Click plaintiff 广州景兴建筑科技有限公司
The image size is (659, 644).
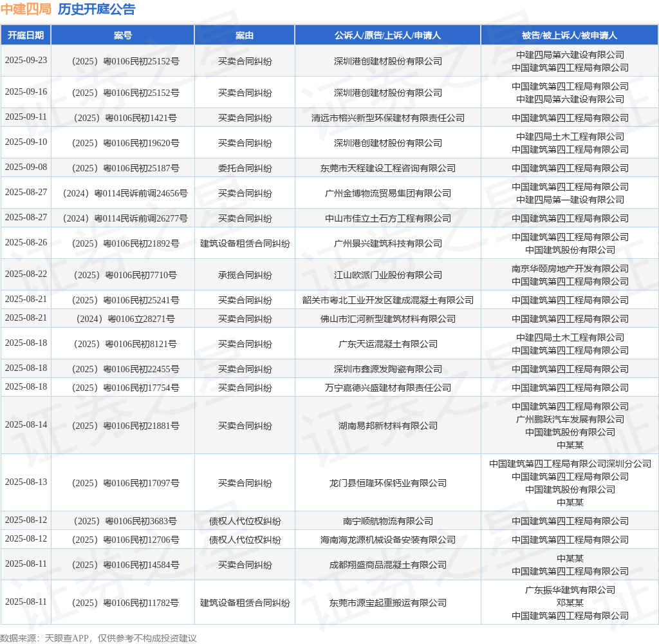(387, 243)
